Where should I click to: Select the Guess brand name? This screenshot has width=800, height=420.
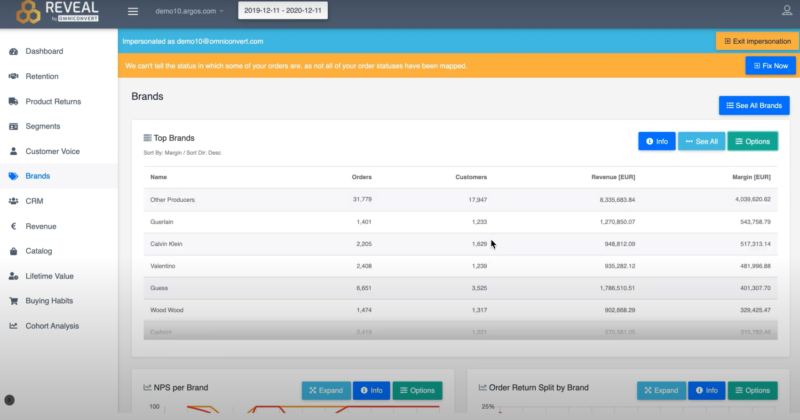[x=159, y=288]
